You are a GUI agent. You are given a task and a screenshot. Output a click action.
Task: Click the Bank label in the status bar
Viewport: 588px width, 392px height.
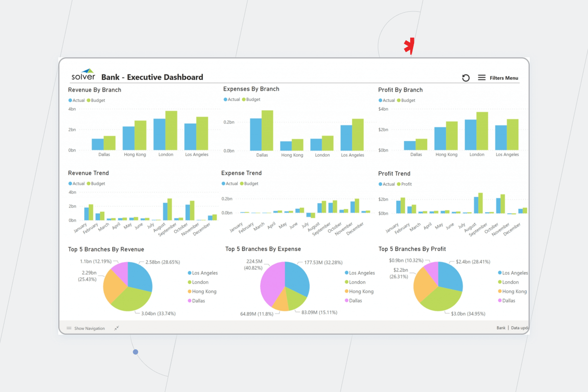pos(501,327)
